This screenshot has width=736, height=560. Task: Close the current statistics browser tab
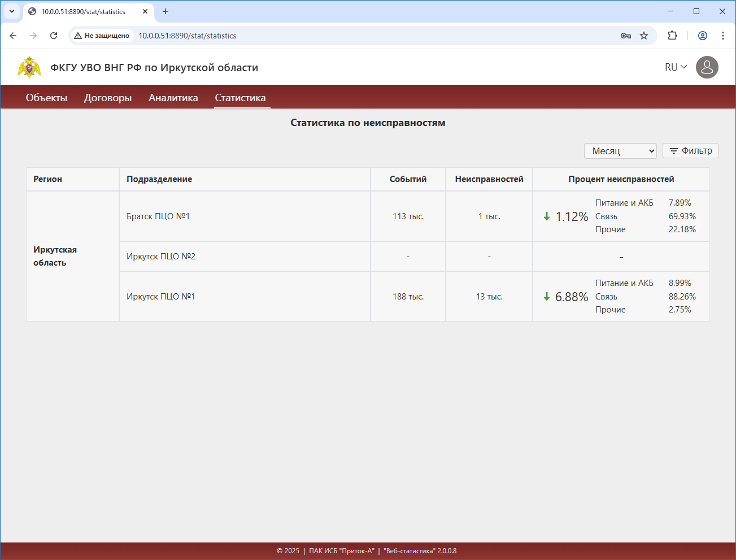click(145, 11)
